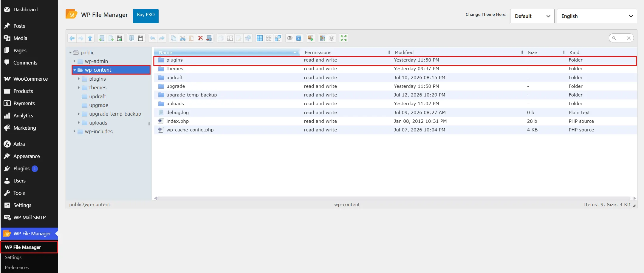
Task: Open Dashboard in the WordPress sidebar
Action: pyautogui.click(x=29, y=10)
